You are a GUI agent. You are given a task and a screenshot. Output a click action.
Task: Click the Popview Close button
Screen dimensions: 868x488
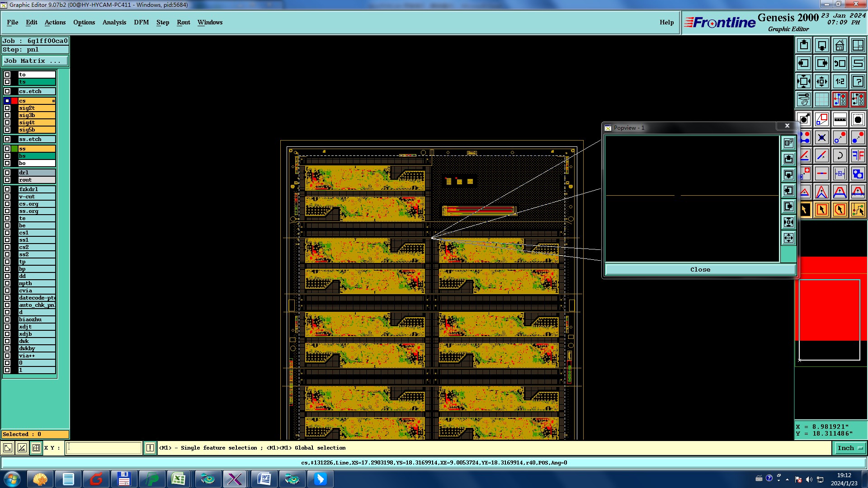(x=700, y=269)
